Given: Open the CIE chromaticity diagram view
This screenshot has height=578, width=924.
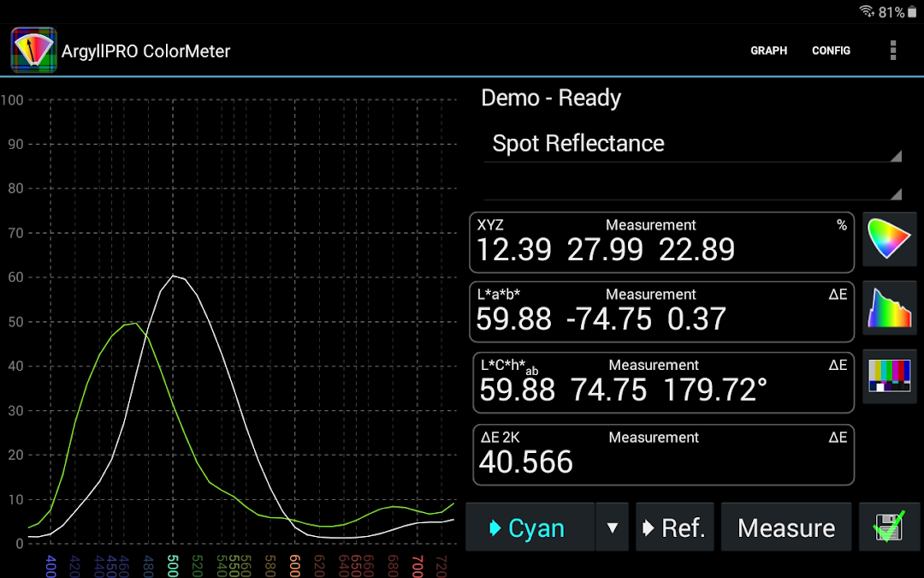Looking at the screenshot, I should [889, 239].
